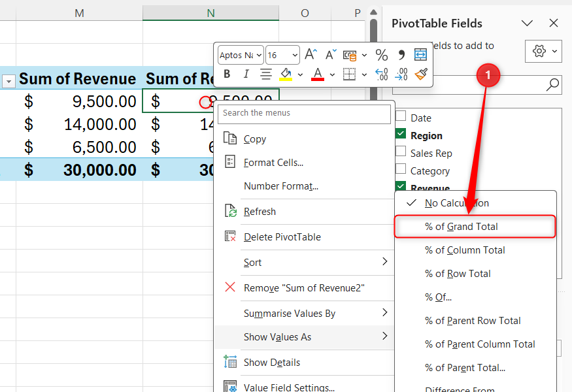Decrease font size with the smaller A
This screenshot has height=392, width=572.
point(331,55)
